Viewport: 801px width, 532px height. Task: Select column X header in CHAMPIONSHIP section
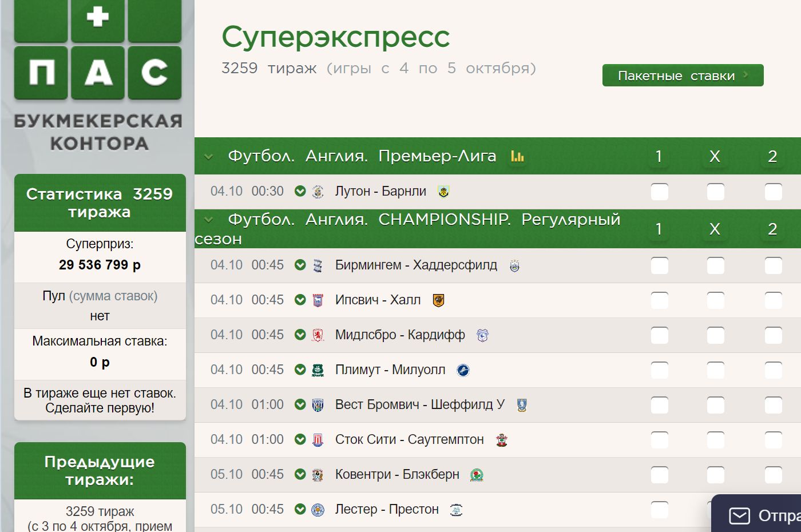click(x=715, y=229)
